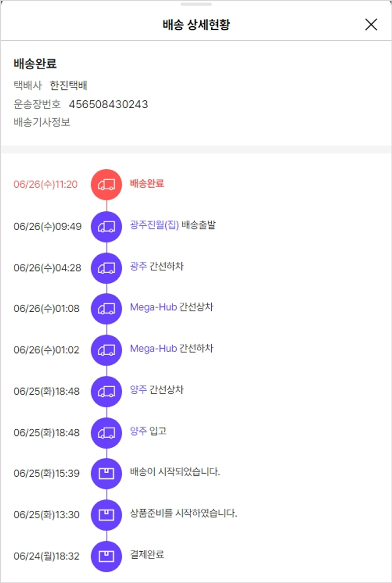
Task: Click the Mega-Hub 간선하차 truck icon
Action: (107, 350)
